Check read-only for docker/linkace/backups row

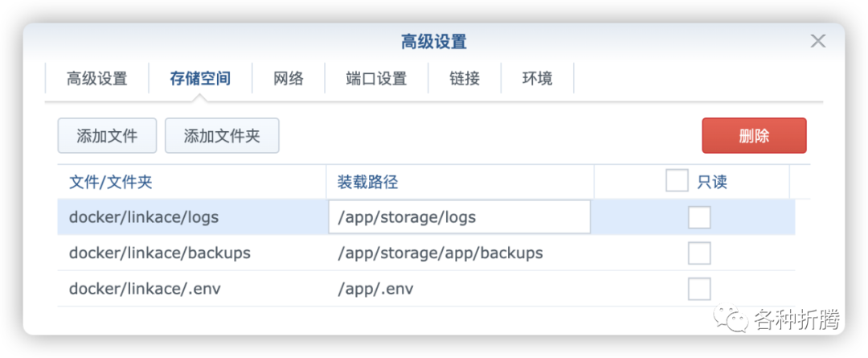[699, 253]
